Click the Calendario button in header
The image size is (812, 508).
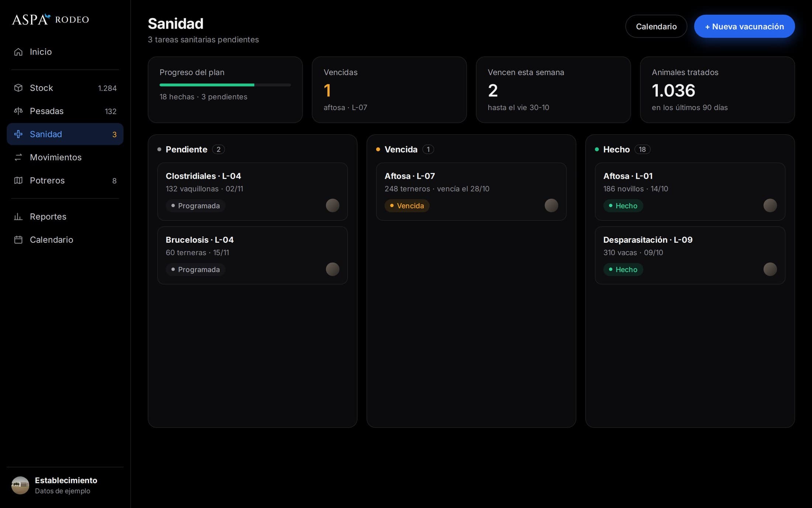(x=656, y=26)
